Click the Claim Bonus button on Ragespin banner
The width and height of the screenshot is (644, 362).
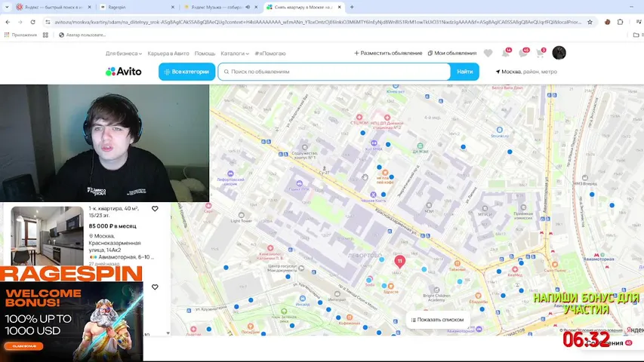24,346
